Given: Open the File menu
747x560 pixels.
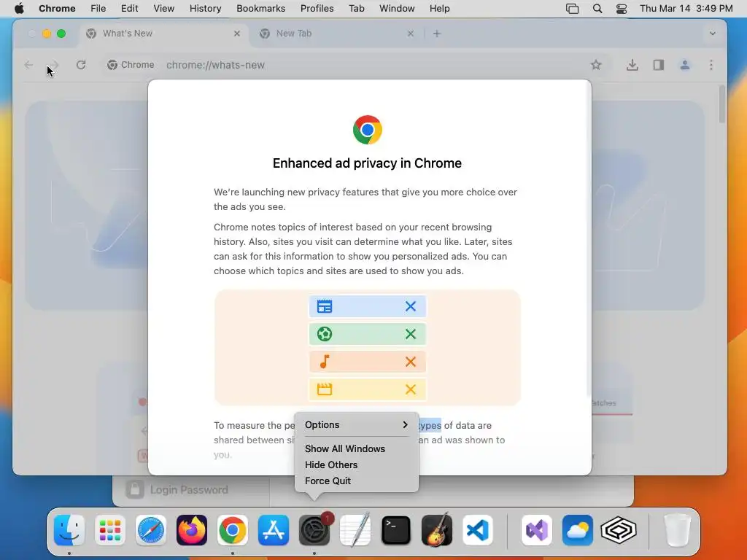Looking at the screenshot, I should [x=98, y=9].
